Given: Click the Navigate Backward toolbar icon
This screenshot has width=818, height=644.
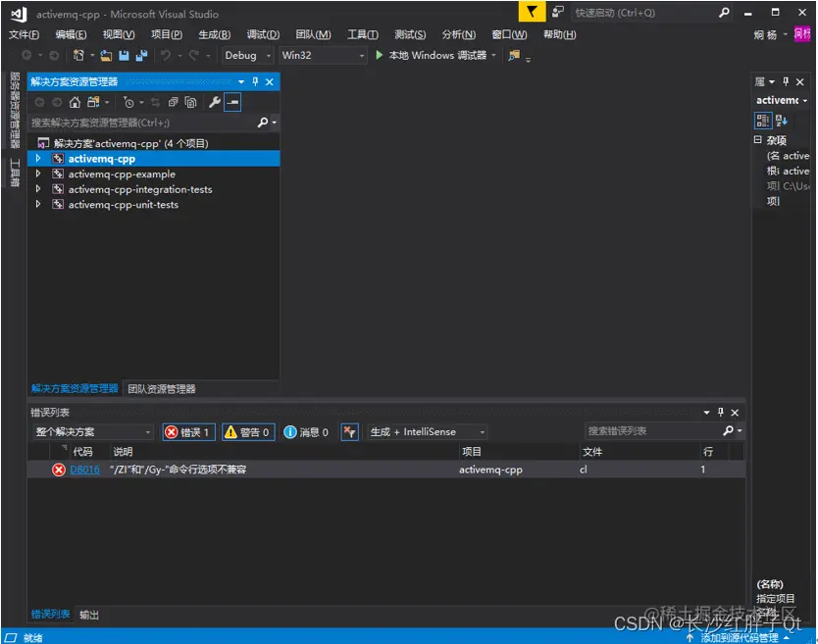Looking at the screenshot, I should 27,55.
